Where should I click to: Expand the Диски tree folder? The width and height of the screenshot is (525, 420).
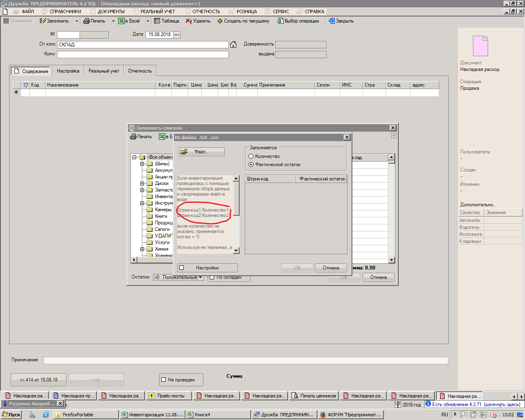[142, 183]
